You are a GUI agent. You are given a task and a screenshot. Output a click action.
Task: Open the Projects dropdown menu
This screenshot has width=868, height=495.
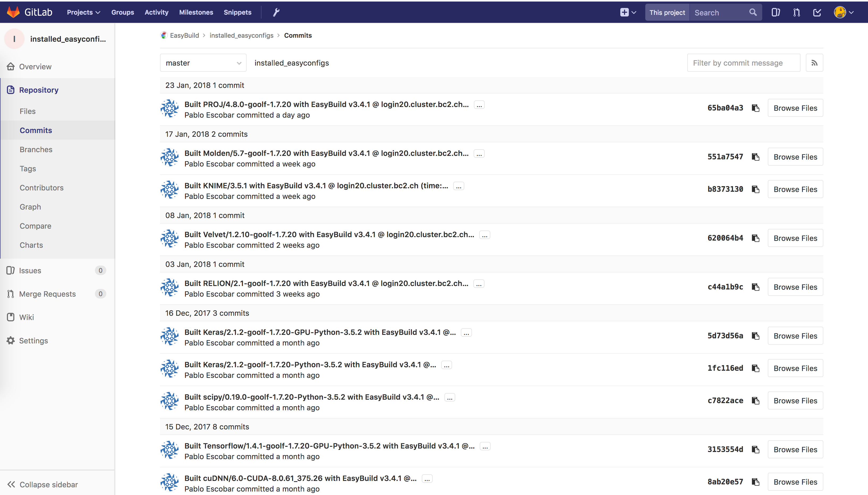tap(83, 12)
